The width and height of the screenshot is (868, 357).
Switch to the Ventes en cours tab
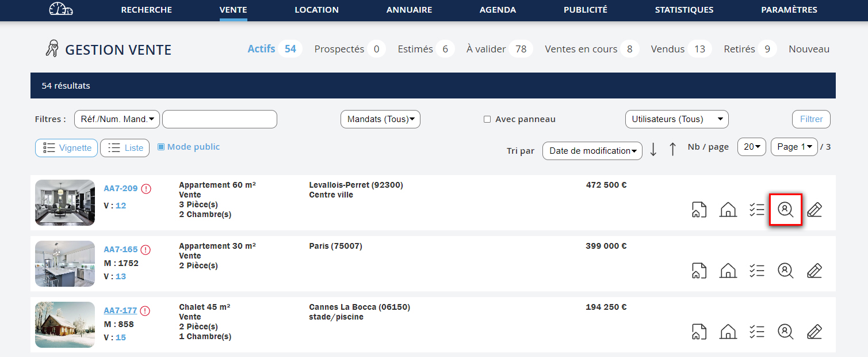click(x=581, y=50)
